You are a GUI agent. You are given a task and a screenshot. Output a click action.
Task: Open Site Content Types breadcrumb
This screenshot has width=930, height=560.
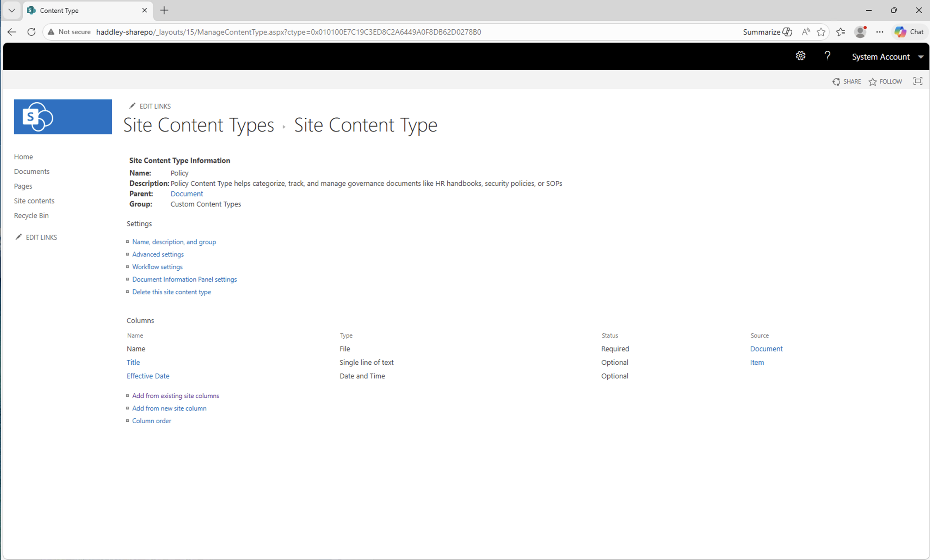(199, 125)
